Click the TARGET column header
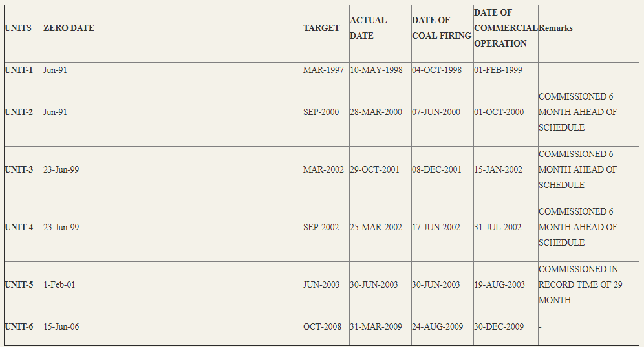This screenshot has height=353, width=644. [x=321, y=28]
